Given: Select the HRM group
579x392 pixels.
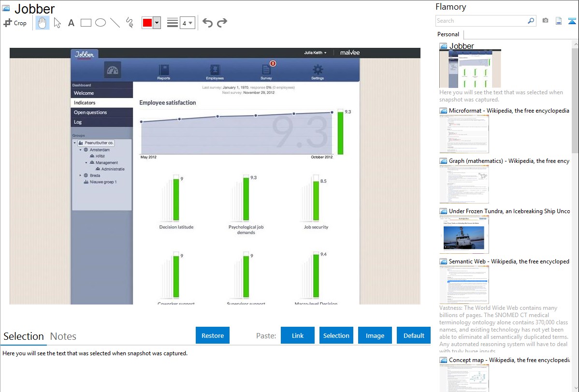Looking at the screenshot, I should tap(97, 156).
